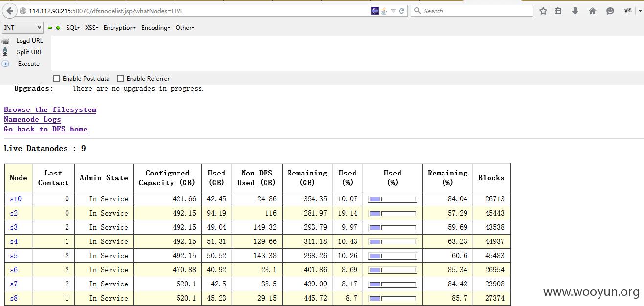Open datanode s6 link
This screenshot has height=306, width=644.
(14, 270)
